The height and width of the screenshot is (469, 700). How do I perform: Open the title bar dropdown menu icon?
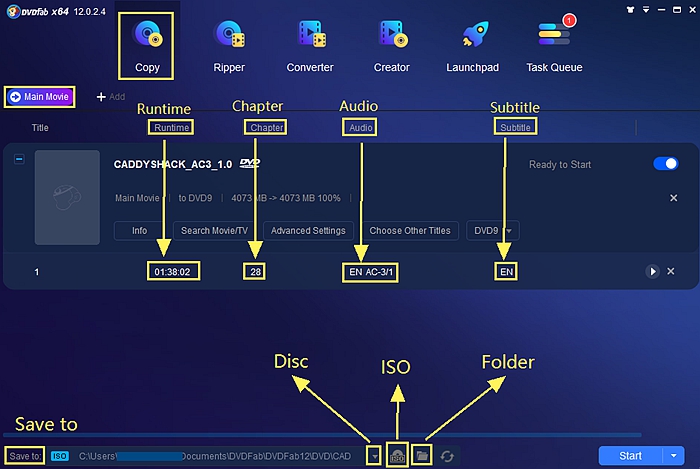point(646,9)
